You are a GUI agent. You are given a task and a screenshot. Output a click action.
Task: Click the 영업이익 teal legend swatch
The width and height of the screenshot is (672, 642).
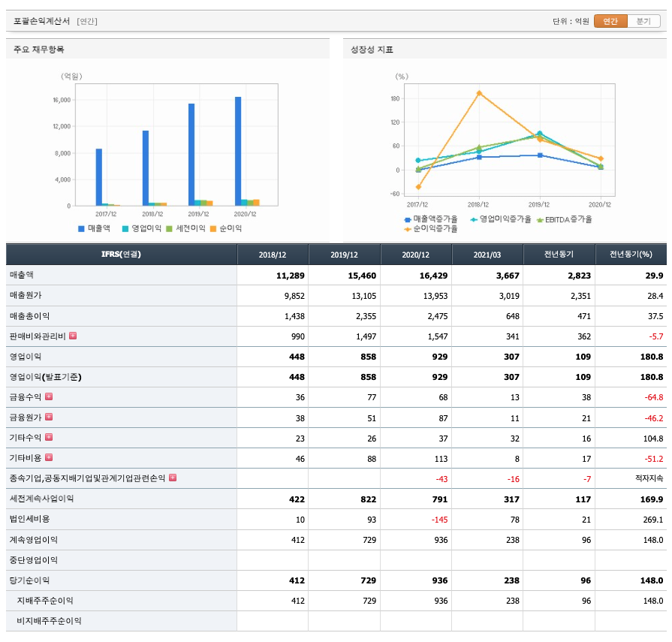[x=125, y=229]
